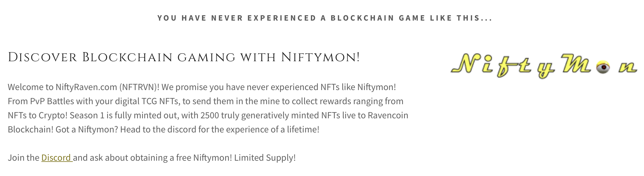This screenshot has width=644, height=176.
Task: Click the yellow letter y in the logo
Action: (545, 70)
